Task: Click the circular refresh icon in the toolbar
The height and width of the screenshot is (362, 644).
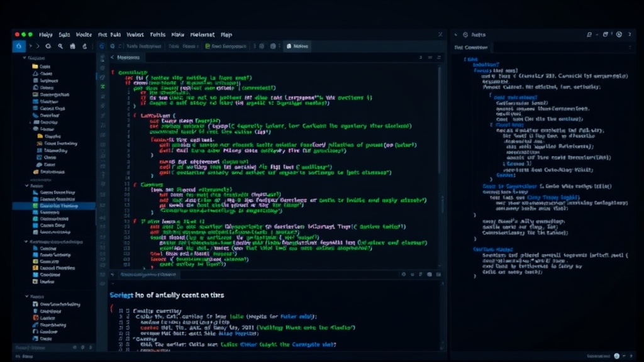Action: pyautogui.click(x=48, y=47)
